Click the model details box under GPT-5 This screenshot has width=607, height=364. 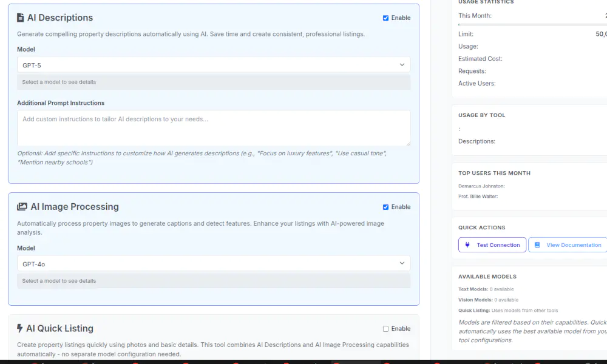click(213, 82)
